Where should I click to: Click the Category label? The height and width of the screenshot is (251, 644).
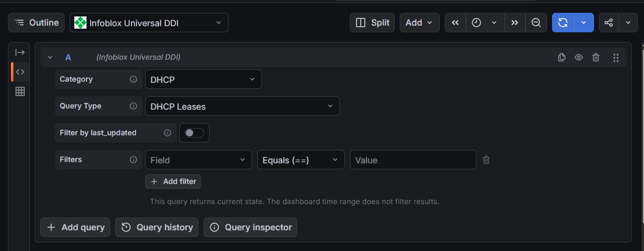click(x=76, y=79)
